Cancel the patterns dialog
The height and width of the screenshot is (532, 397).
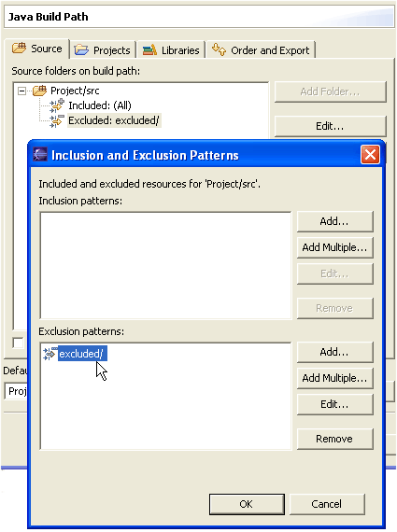point(327,504)
